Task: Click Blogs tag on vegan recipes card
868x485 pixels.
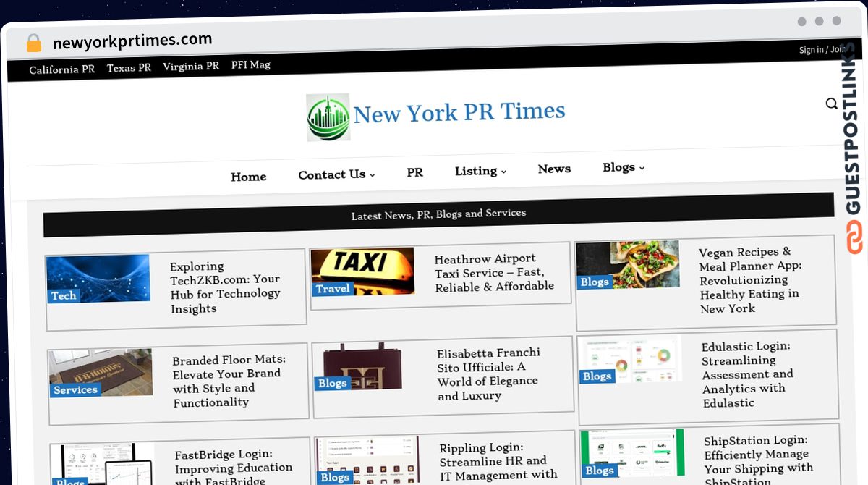Action: 595,282
